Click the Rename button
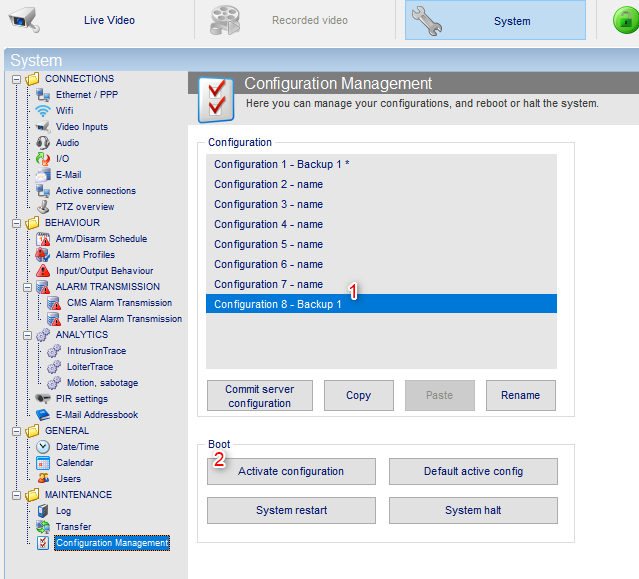 coord(520,396)
